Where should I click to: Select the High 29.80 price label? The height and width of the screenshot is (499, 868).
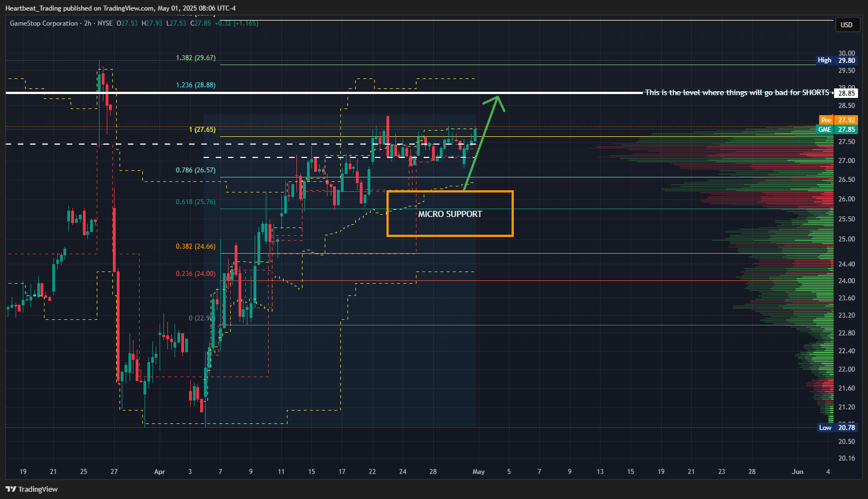(836, 60)
